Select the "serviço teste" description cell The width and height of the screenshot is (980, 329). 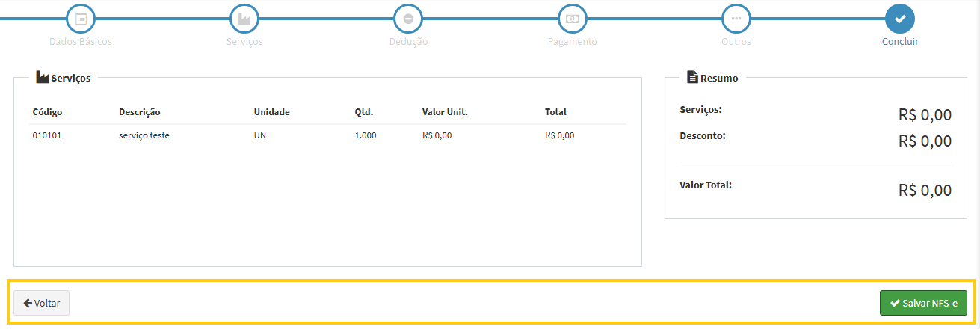[144, 135]
